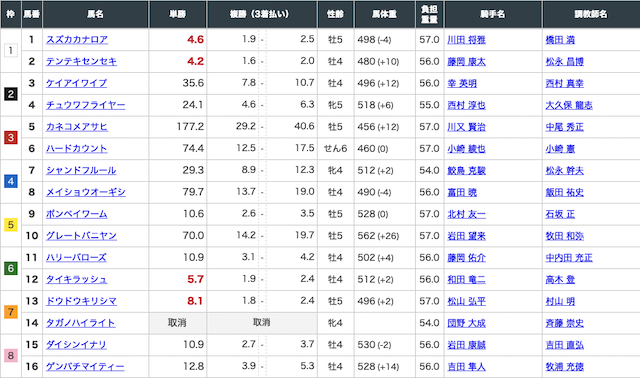
Task: Select black frame number 2 box
Action: pyautogui.click(x=11, y=94)
